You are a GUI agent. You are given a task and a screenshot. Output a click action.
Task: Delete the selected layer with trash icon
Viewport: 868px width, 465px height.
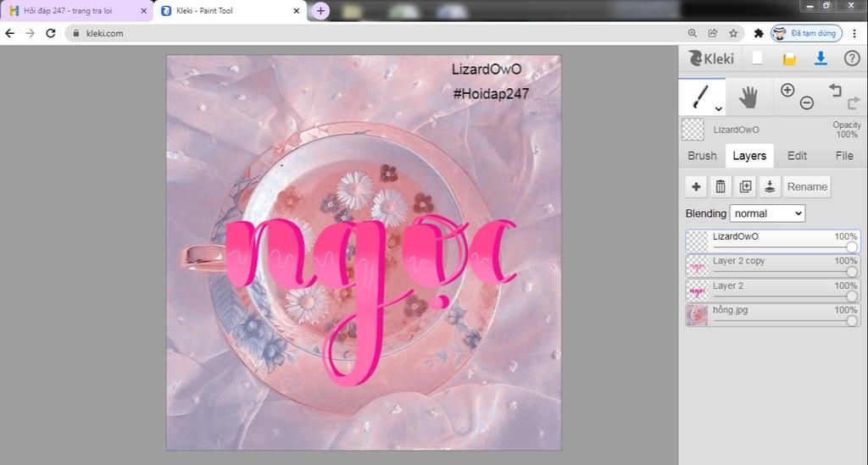pos(721,187)
